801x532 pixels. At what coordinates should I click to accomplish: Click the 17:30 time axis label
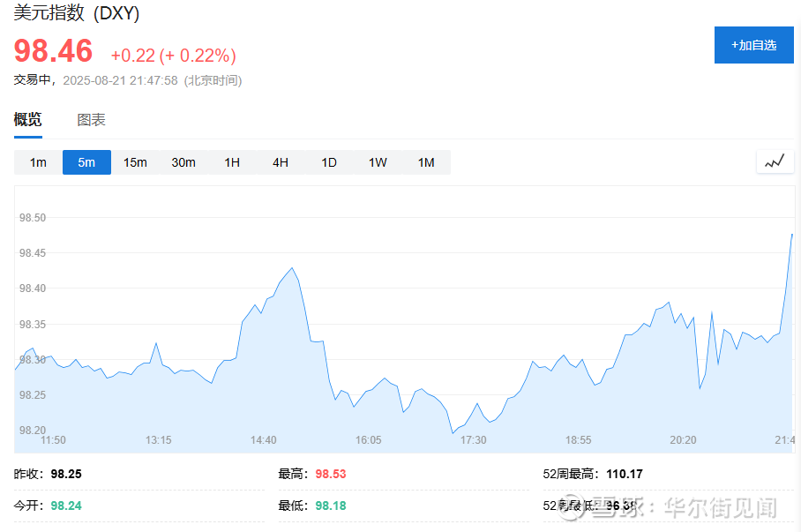pos(474,439)
